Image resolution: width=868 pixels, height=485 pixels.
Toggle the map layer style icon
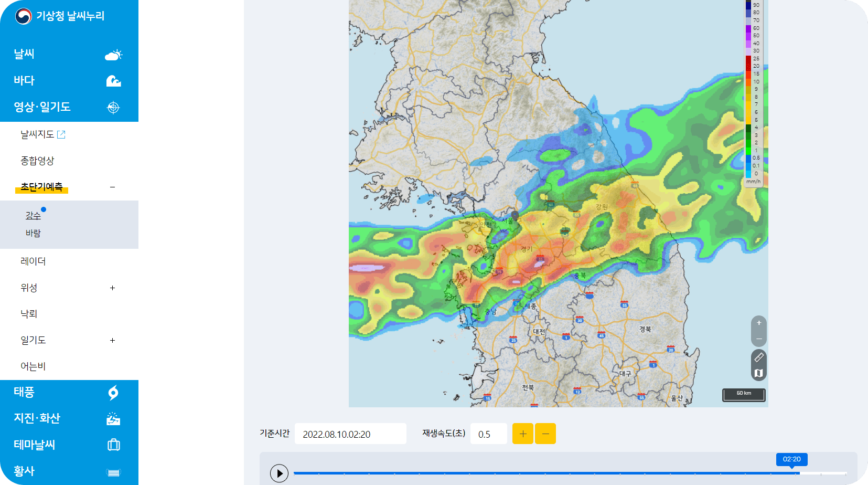(x=759, y=373)
